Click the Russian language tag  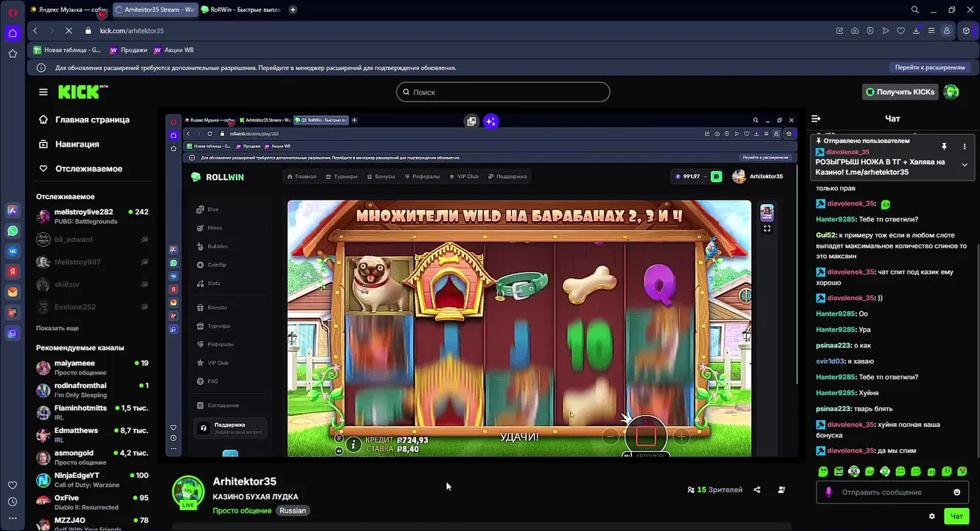tap(293, 510)
